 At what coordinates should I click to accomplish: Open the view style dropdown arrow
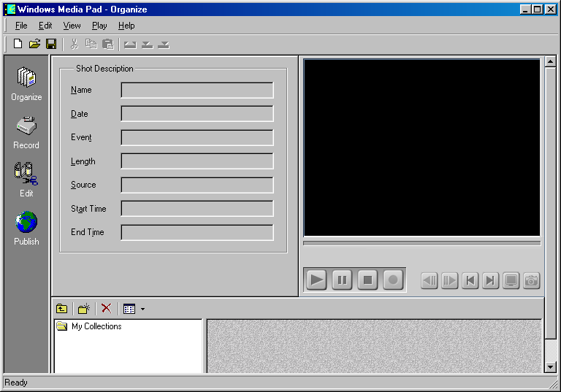point(142,309)
